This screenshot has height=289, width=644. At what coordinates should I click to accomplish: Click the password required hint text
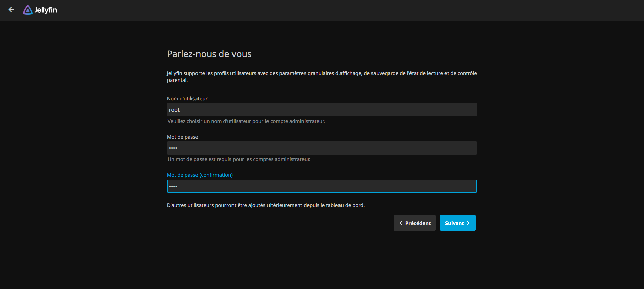[239, 159]
